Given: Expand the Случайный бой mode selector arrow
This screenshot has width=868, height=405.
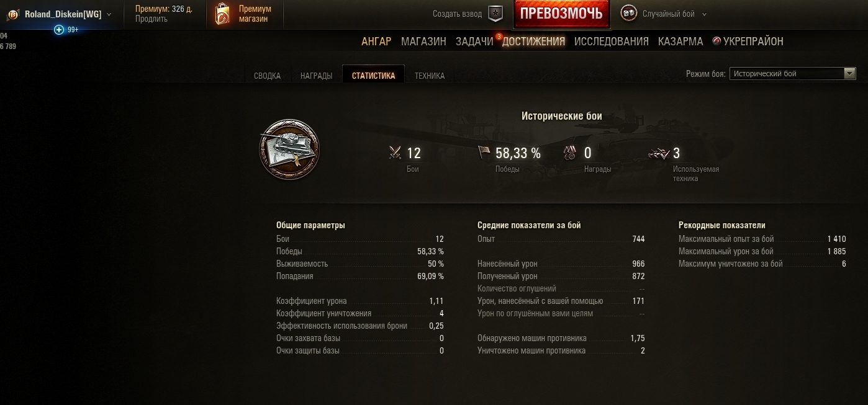Looking at the screenshot, I should [x=704, y=14].
